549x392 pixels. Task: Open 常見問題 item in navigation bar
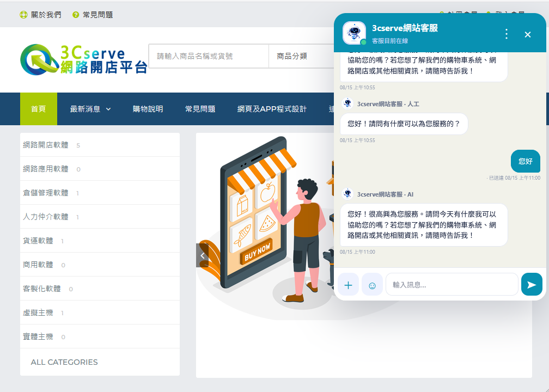[200, 109]
